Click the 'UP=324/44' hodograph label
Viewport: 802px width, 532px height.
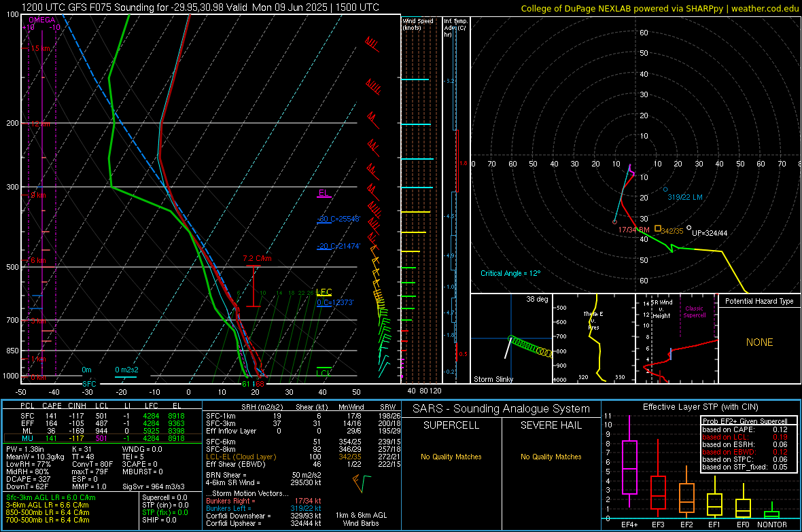pyautogui.click(x=710, y=233)
